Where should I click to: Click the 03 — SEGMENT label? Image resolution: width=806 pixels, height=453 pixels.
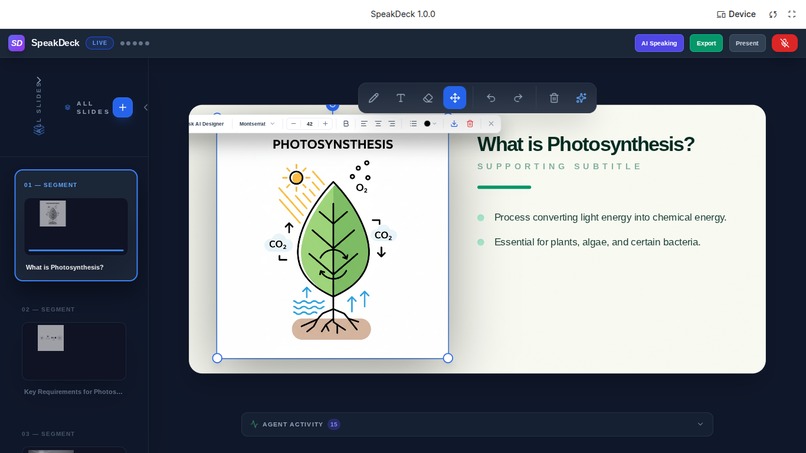pos(48,434)
